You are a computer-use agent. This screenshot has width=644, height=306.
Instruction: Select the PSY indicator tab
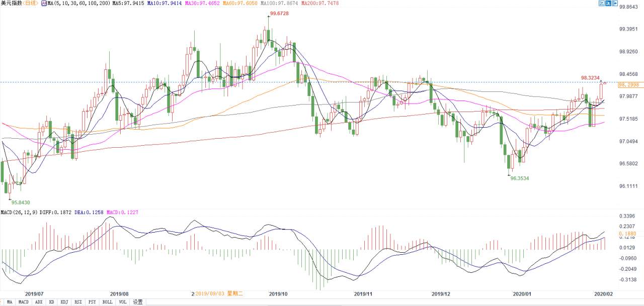tap(92, 302)
